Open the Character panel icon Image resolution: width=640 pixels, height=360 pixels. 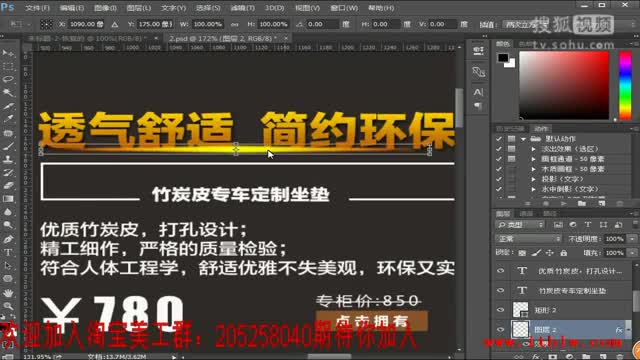(x=478, y=92)
